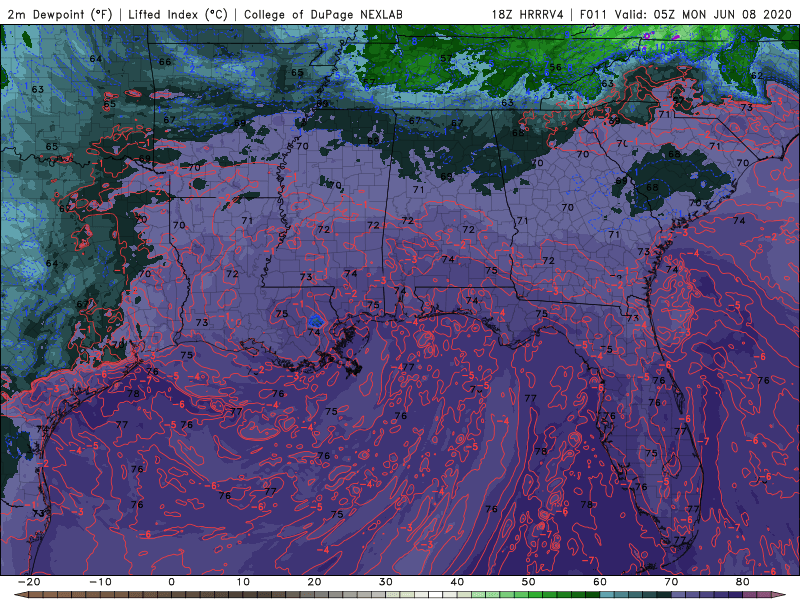Click the "-20" colorbar scale label

[29, 582]
